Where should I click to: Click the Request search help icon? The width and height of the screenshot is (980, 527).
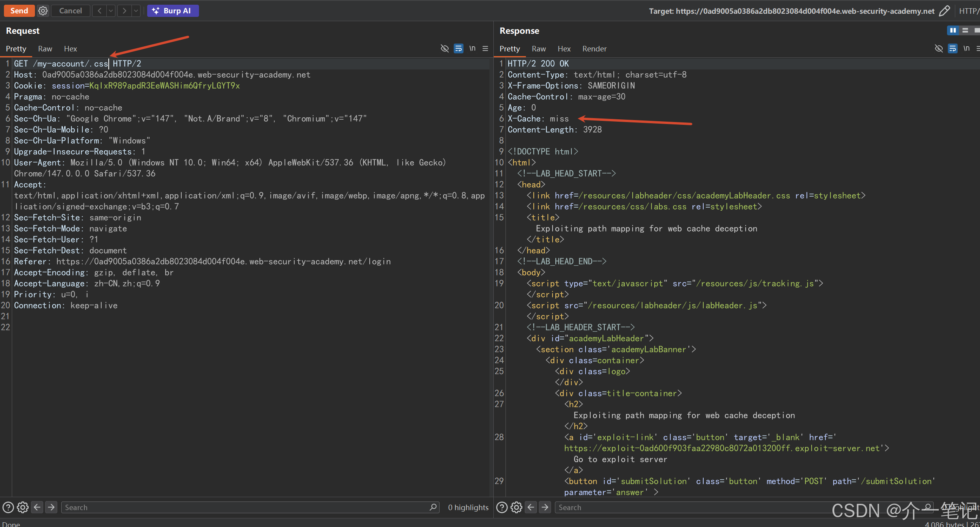click(8, 507)
